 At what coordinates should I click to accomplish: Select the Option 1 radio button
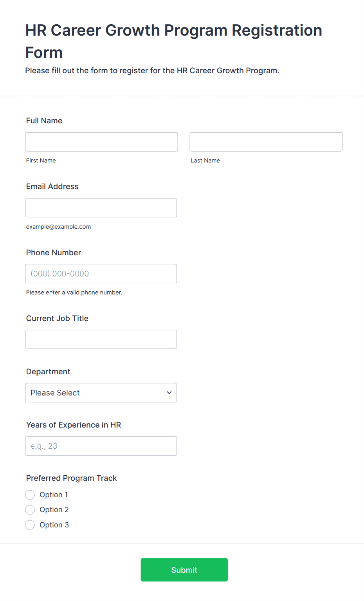(30, 495)
